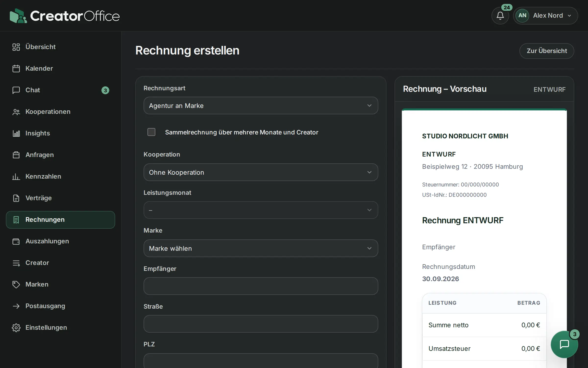Image resolution: width=588 pixels, height=368 pixels.
Task: Open the floating chat bubble button
Action: [x=564, y=344]
